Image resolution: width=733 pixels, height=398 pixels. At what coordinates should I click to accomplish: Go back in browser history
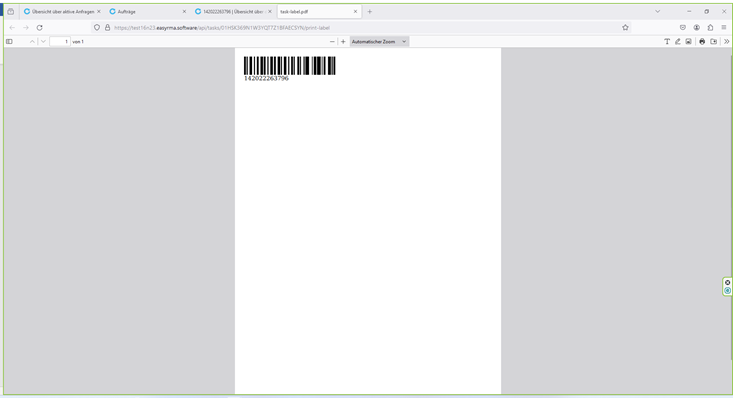click(x=13, y=28)
